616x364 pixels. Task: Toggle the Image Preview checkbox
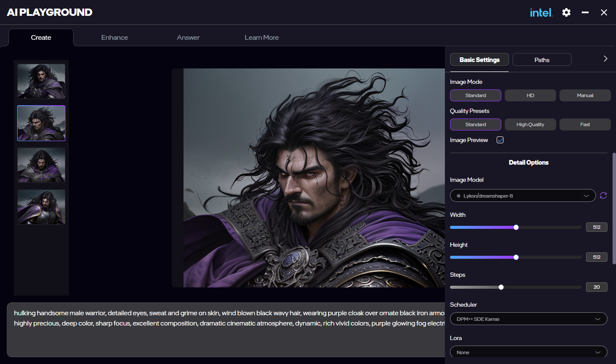point(500,140)
